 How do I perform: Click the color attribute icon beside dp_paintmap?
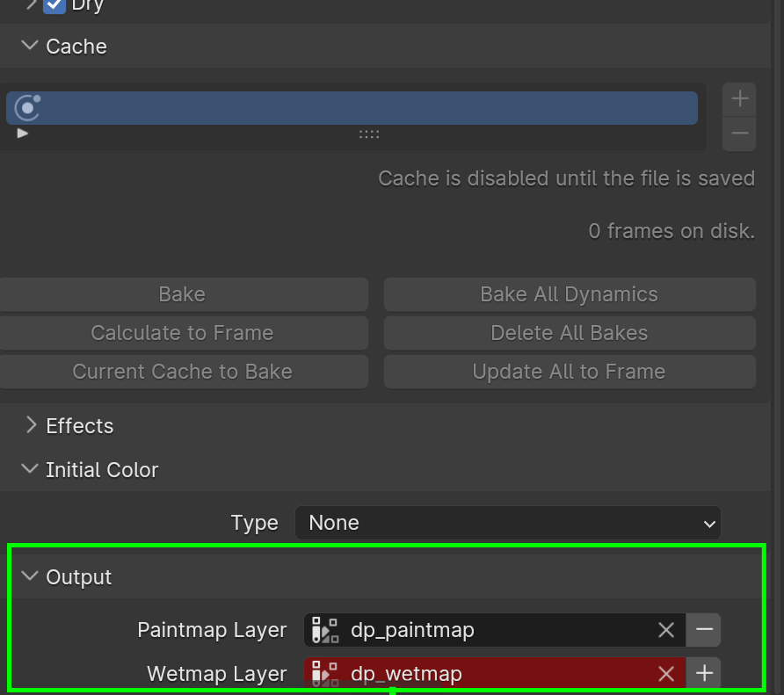coord(325,630)
